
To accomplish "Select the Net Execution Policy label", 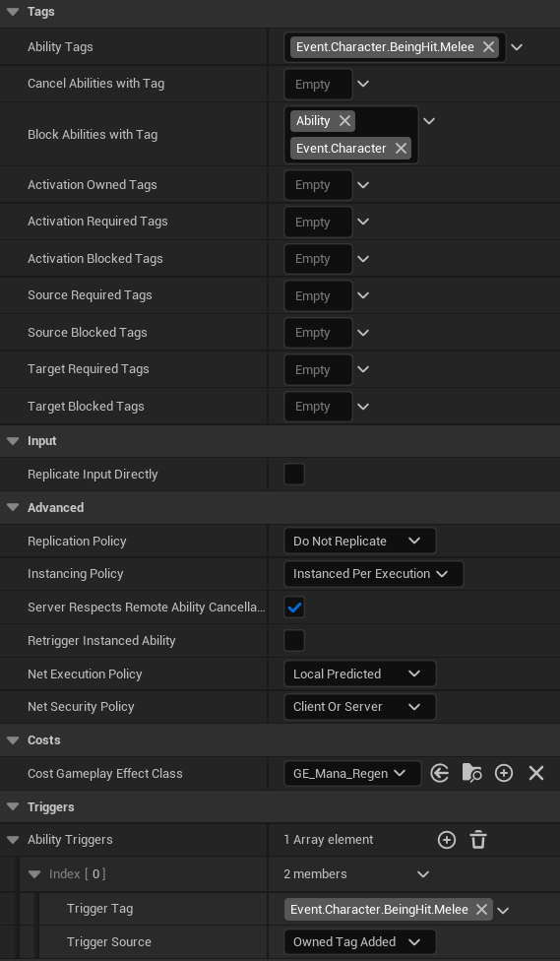I will click(x=85, y=674).
